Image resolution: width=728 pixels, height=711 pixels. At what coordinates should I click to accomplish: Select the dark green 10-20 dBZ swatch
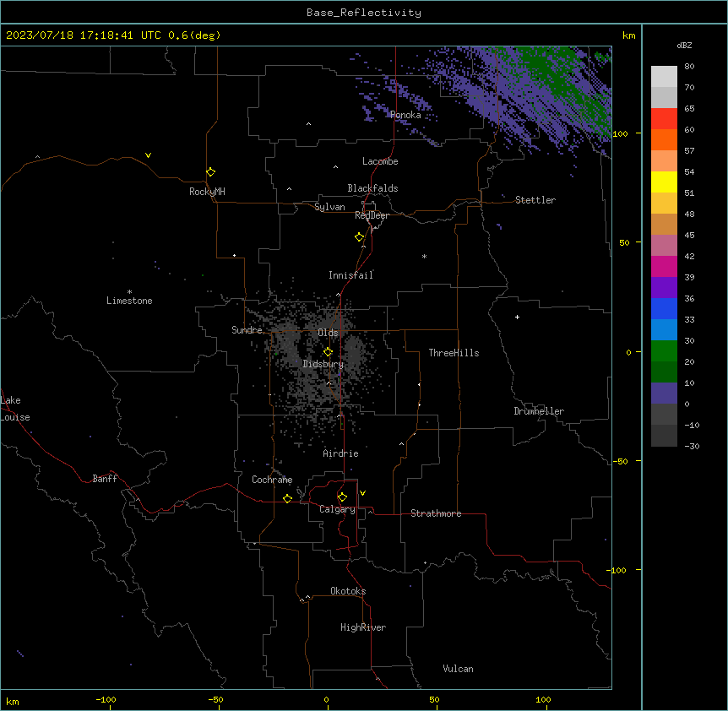(x=664, y=372)
